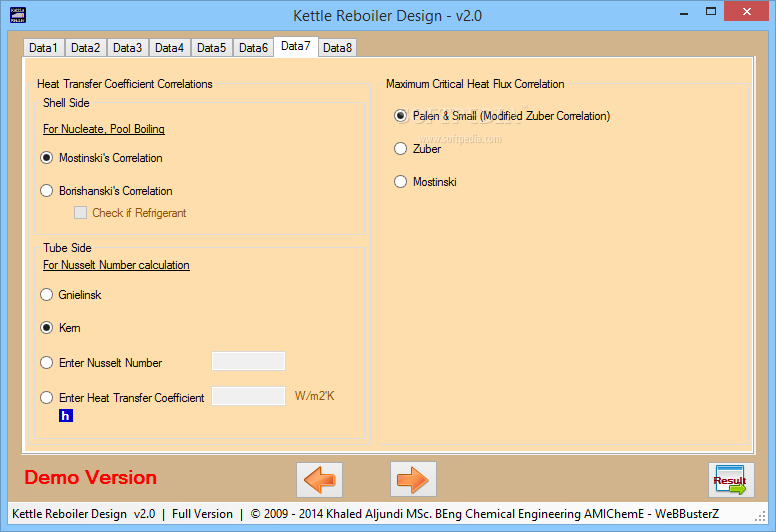Open the Data5 tab
The height and width of the screenshot is (532, 776).
(211, 48)
